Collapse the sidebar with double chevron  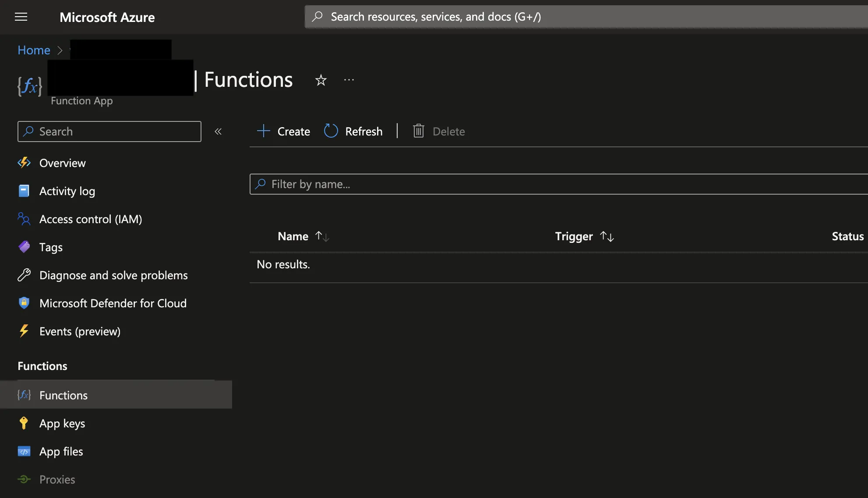point(218,132)
